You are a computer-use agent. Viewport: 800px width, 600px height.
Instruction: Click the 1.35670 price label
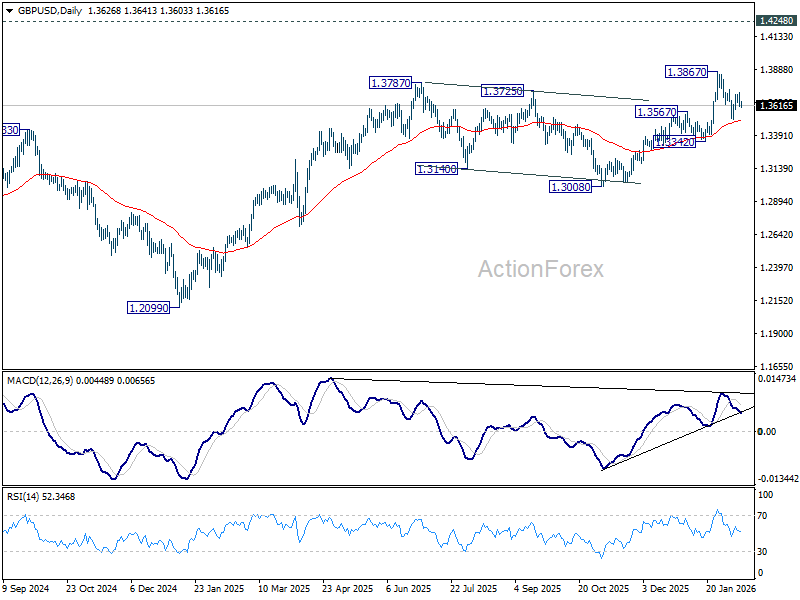(x=656, y=112)
